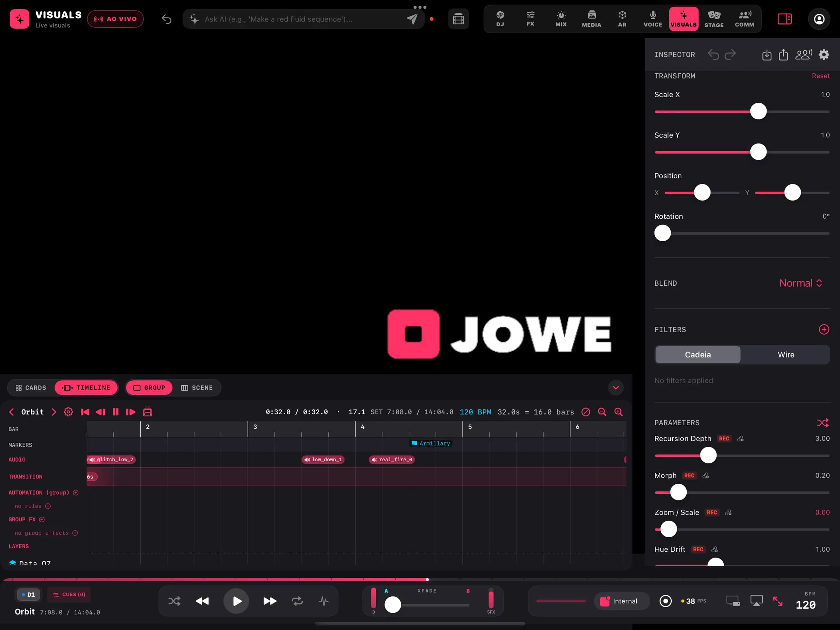Reset the Transform settings
This screenshot has width=840, height=630.
tap(820, 76)
